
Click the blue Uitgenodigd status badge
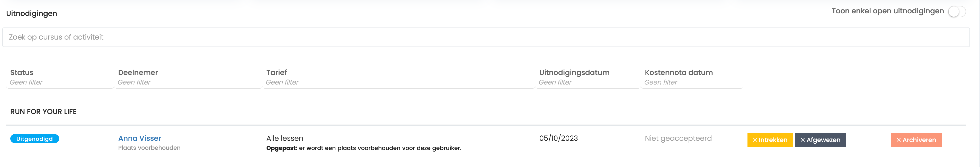(x=35, y=138)
